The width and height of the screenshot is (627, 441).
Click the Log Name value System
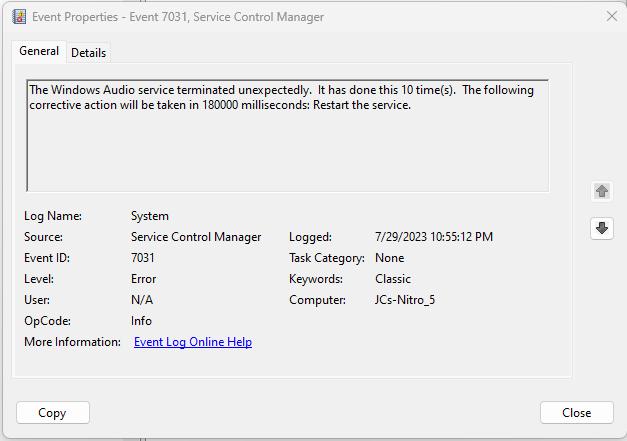pos(150,216)
